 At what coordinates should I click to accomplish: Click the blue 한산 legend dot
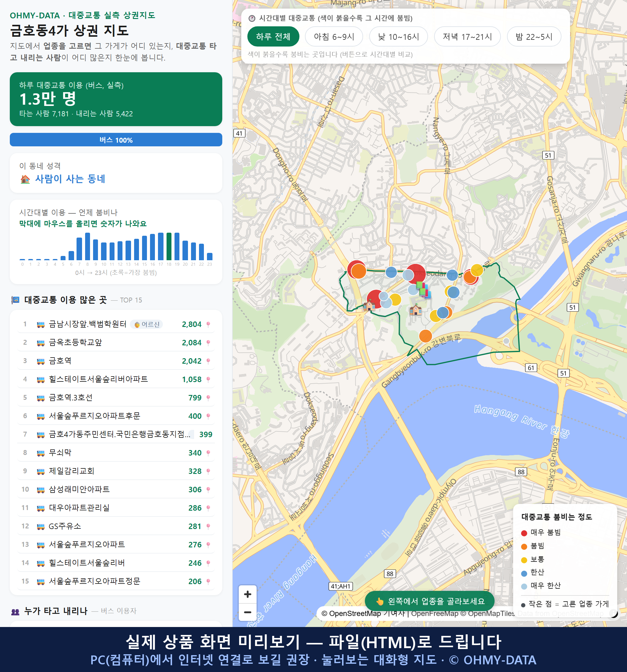[524, 573]
